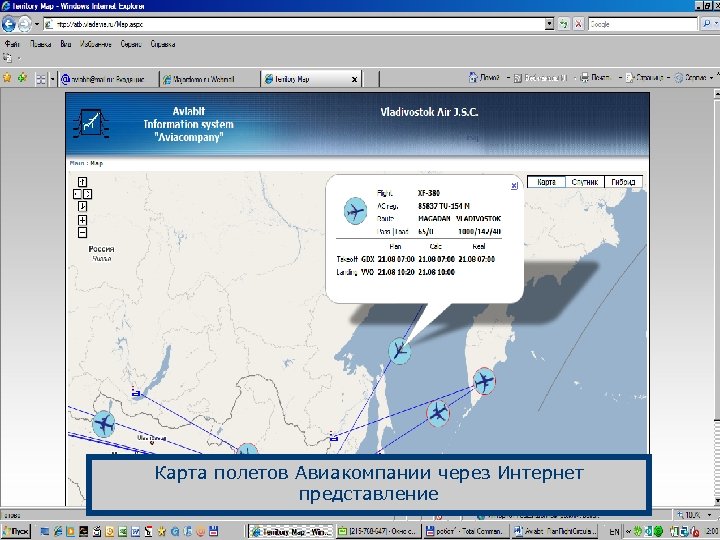Screen dimensions: 720x540
Task: Expand the address bar history dropdown
Action: point(549,24)
